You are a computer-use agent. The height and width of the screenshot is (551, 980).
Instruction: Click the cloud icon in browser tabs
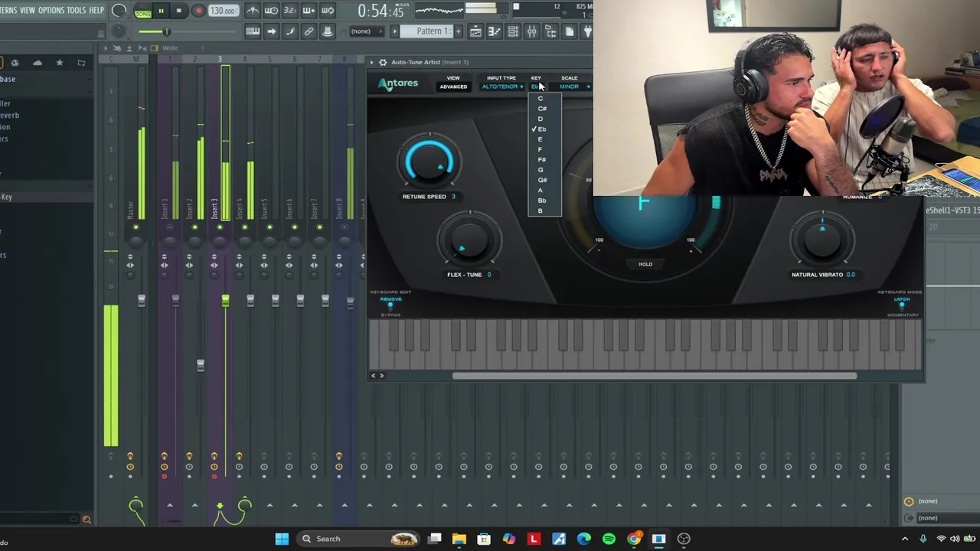pos(38,63)
